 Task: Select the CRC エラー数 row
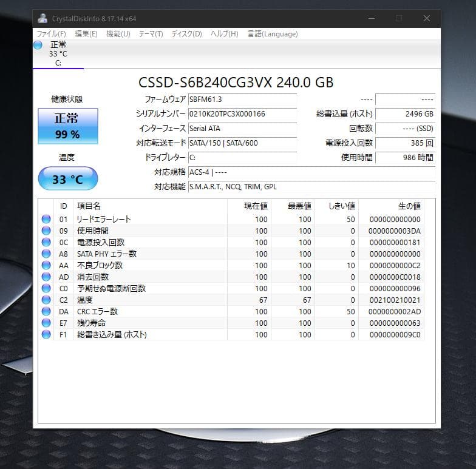(x=231, y=311)
